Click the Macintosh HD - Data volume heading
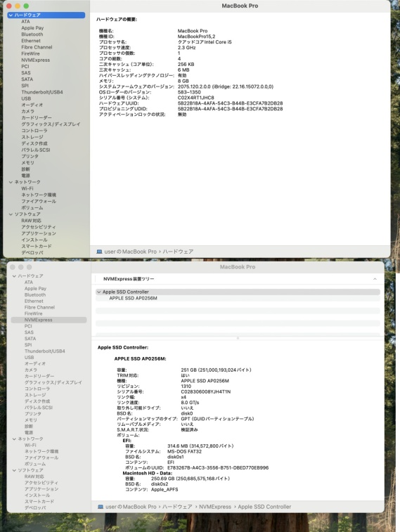The width and height of the screenshot is (400, 532). (x=148, y=473)
